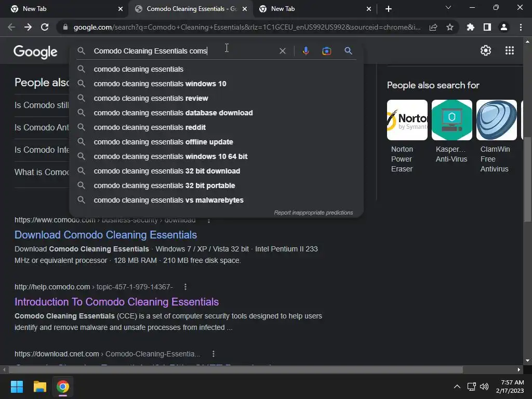Open more options for help.comodo.com result
This screenshot has width=532, height=399.
[185, 287]
